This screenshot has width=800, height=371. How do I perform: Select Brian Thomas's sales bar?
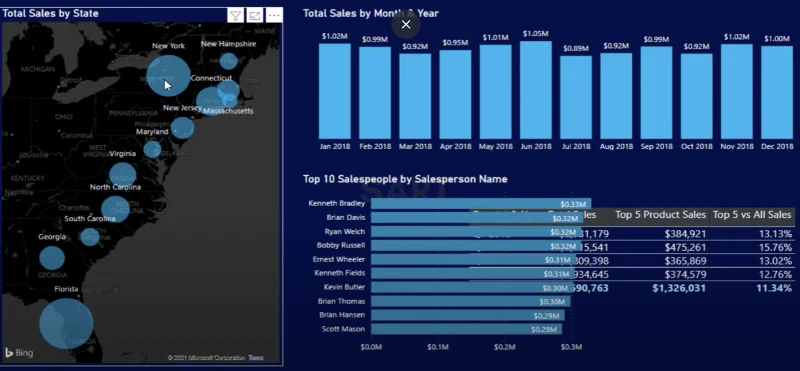click(470, 301)
